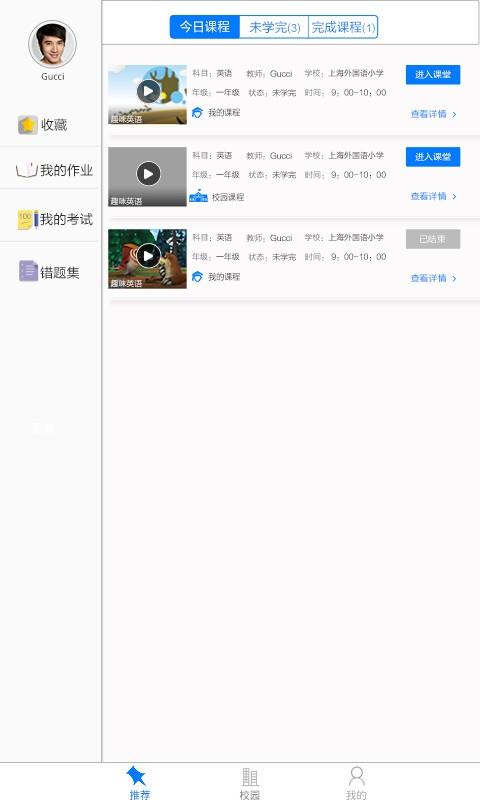480x800 pixels.
Task: Click 进入课堂 button for first course
Action: 433,74
